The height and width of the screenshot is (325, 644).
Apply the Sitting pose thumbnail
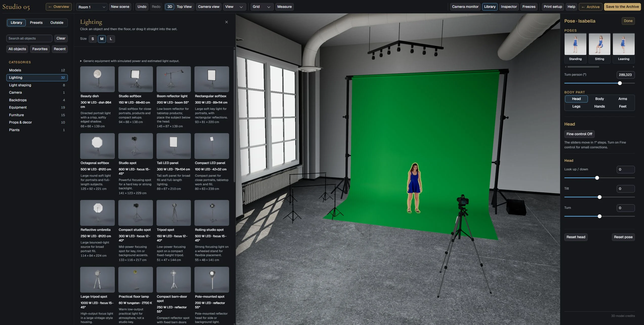click(599, 44)
